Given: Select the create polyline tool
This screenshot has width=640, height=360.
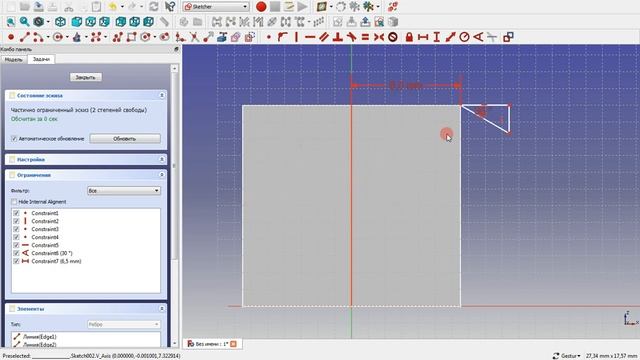Looking at the screenshot, I should pyautogui.click(x=118, y=37).
